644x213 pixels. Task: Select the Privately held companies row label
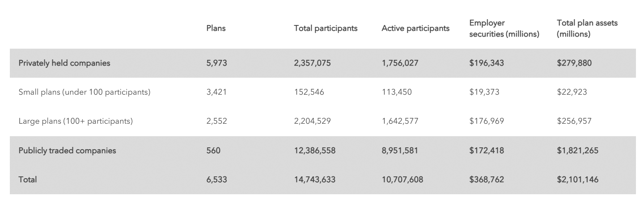(64, 63)
